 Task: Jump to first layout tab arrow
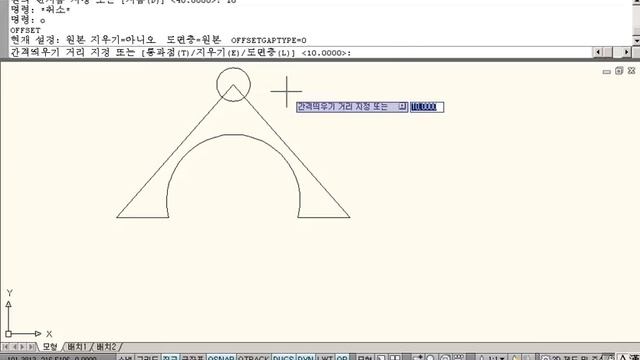point(6,347)
